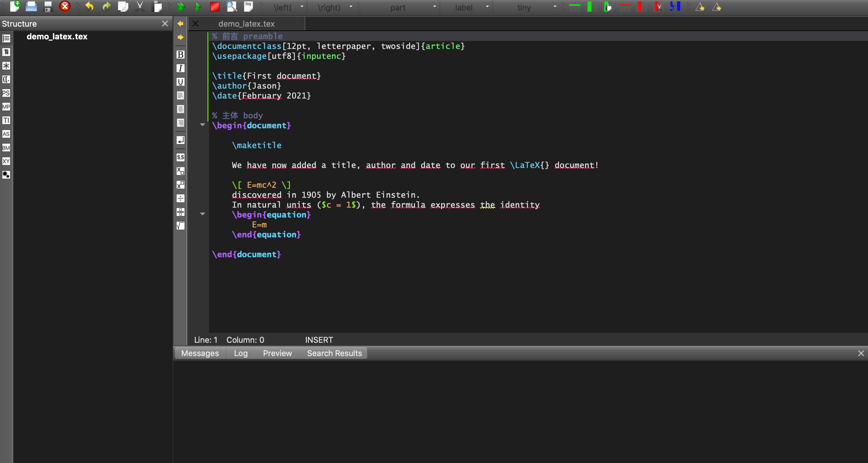Redo the last undone edit

(x=106, y=7)
